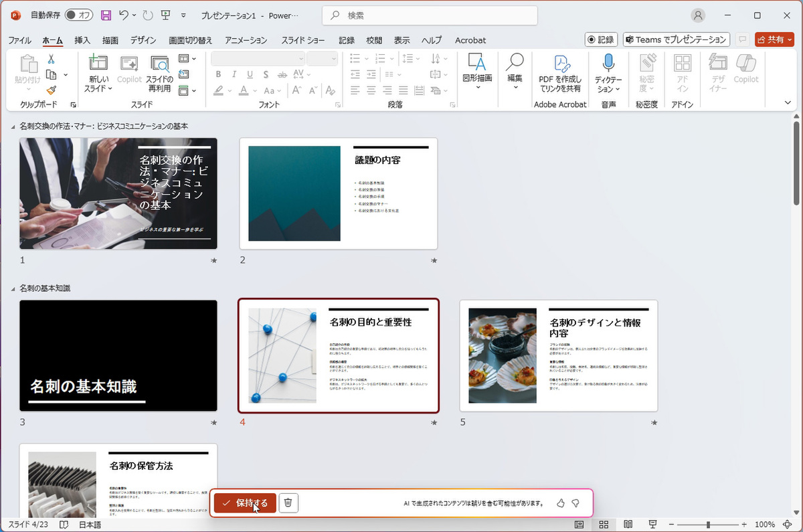Click the save floppy disk icon
Image resolution: width=803 pixels, height=532 pixels.
[106, 15]
